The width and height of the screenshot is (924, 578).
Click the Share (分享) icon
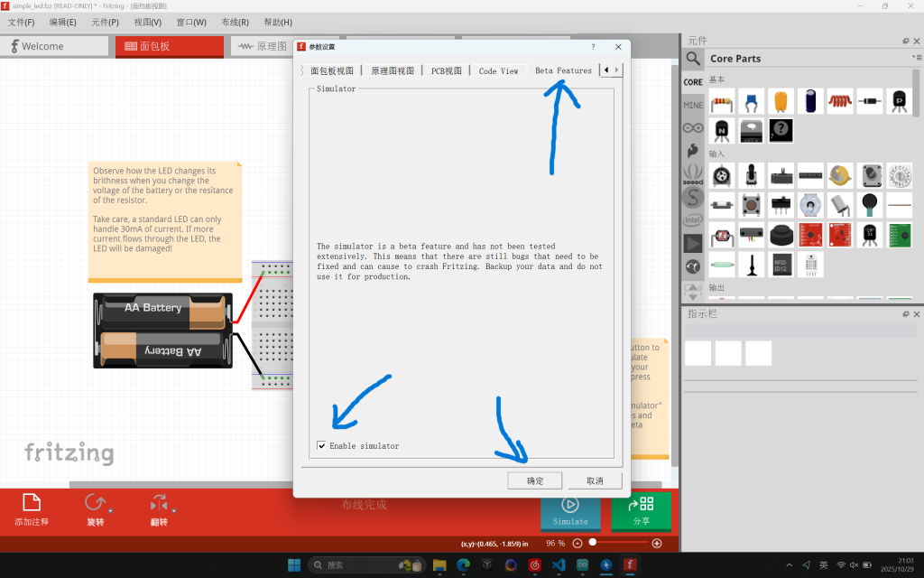tap(641, 506)
